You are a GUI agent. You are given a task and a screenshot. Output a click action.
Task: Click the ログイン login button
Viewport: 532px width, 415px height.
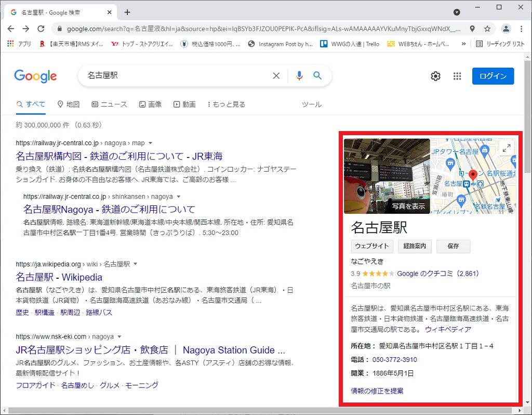pyautogui.click(x=493, y=76)
